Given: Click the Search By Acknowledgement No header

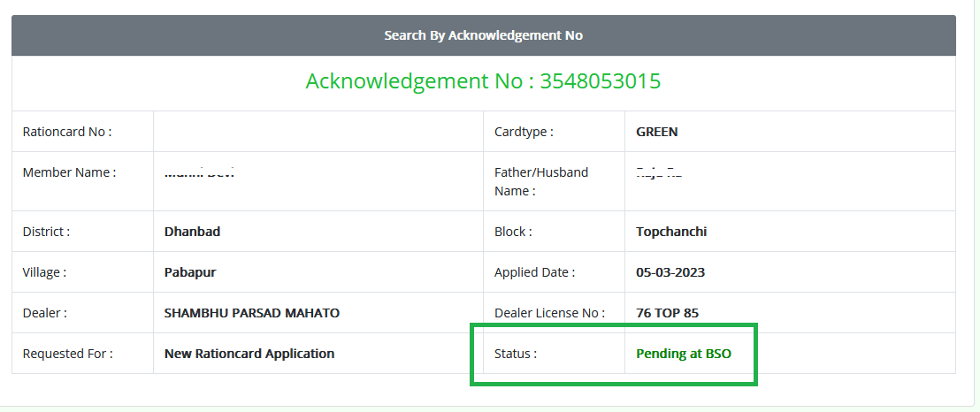Looking at the screenshot, I should (x=483, y=35).
